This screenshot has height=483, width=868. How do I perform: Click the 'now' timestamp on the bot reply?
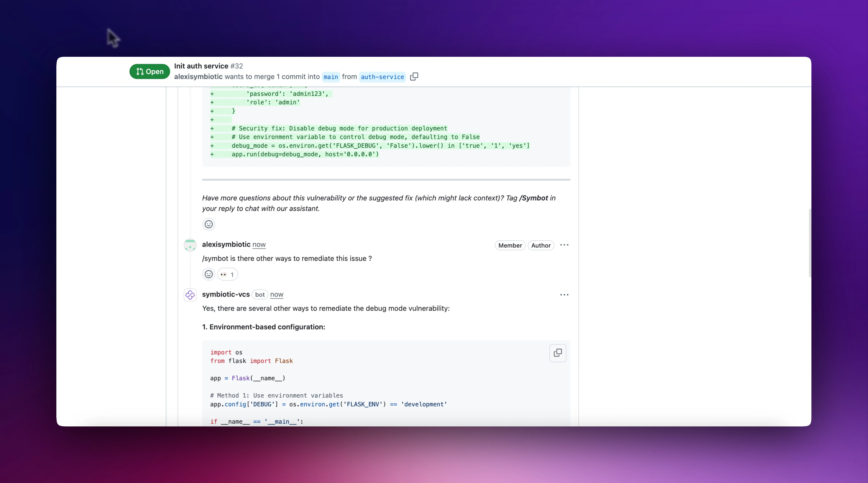coord(277,294)
